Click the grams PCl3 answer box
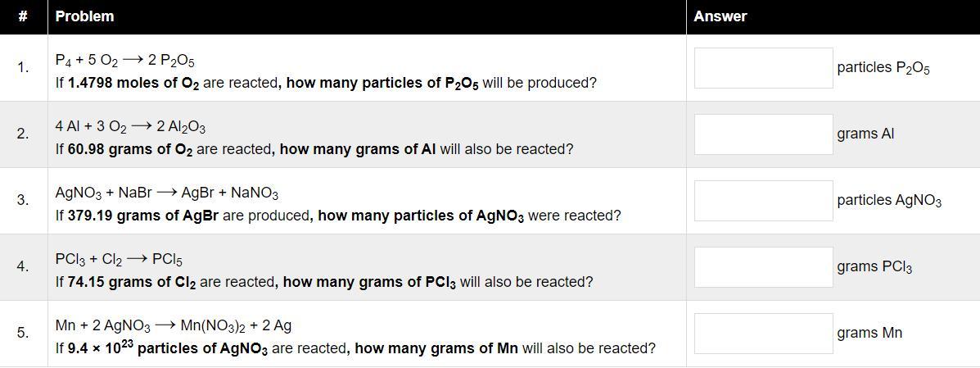The width and height of the screenshot is (980, 368). click(x=763, y=266)
